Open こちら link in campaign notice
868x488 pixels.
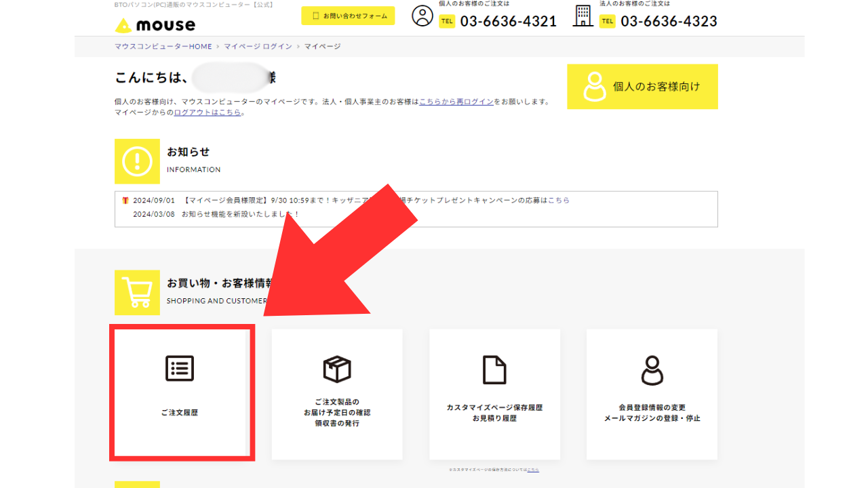(559, 201)
